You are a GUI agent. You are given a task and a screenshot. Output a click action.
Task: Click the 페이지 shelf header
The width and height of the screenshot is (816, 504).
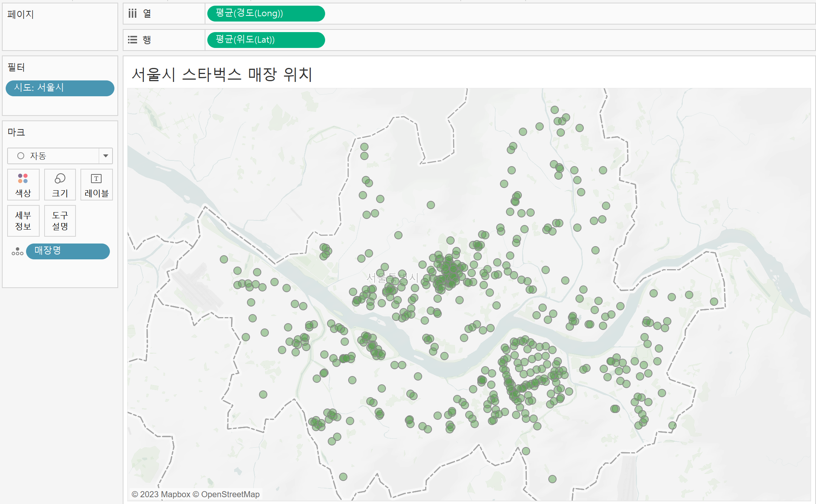tap(21, 14)
